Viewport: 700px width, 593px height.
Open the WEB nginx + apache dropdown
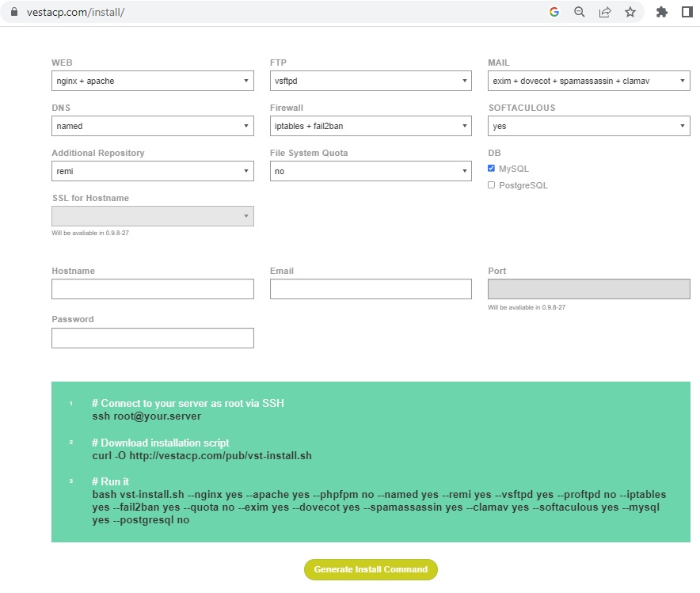coord(153,81)
